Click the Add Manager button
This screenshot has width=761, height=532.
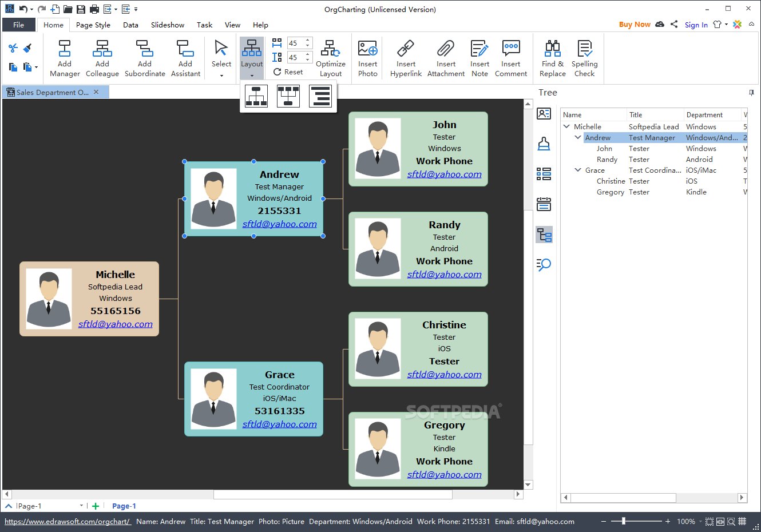pyautogui.click(x=65, y=58)
